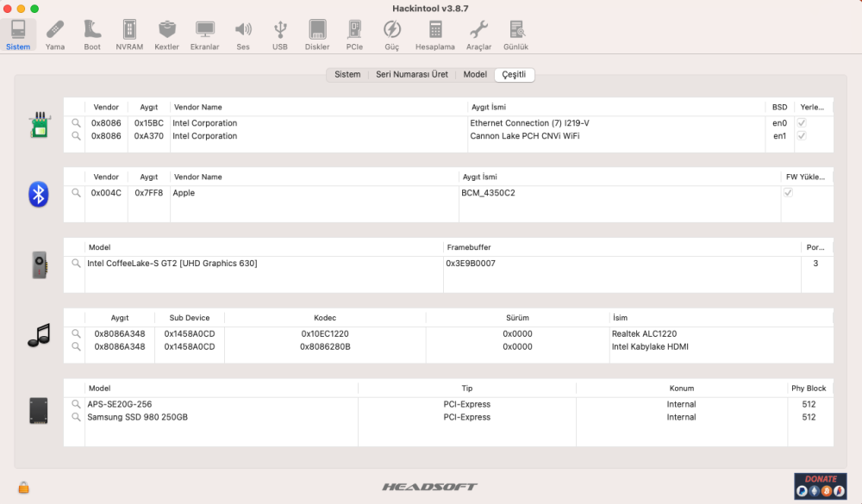Open the Boot section

92,35
